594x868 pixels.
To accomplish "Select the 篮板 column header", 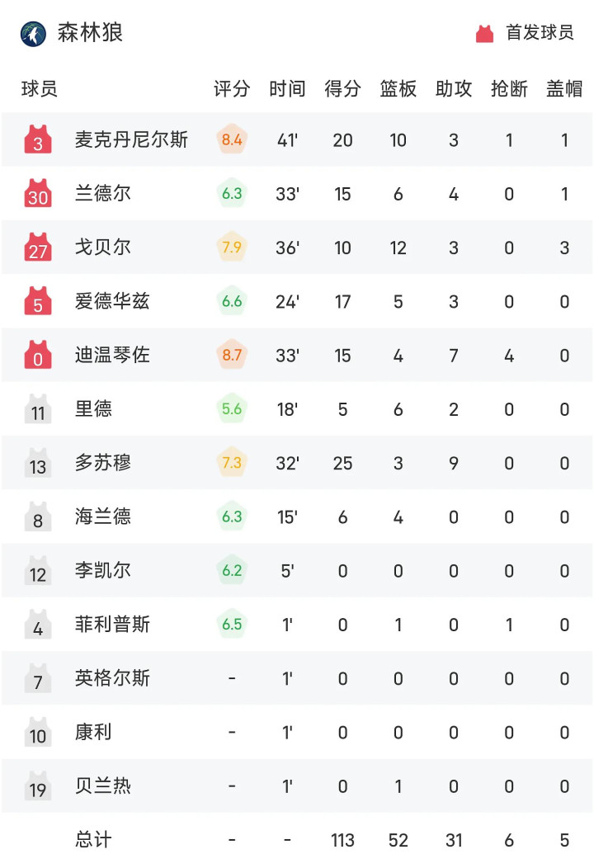I will (398, 89).
